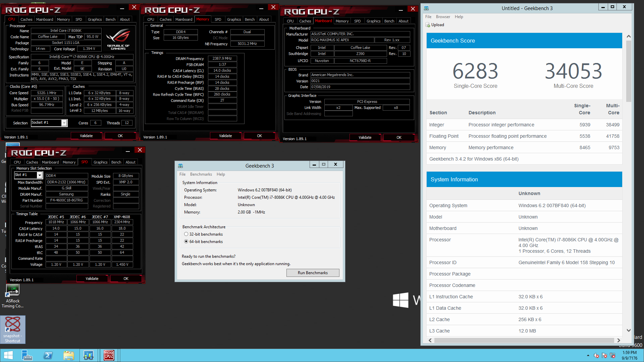Show hidden system tray icons arrow
The height and width of the screenshot is (362, 644).
(588, 355)
